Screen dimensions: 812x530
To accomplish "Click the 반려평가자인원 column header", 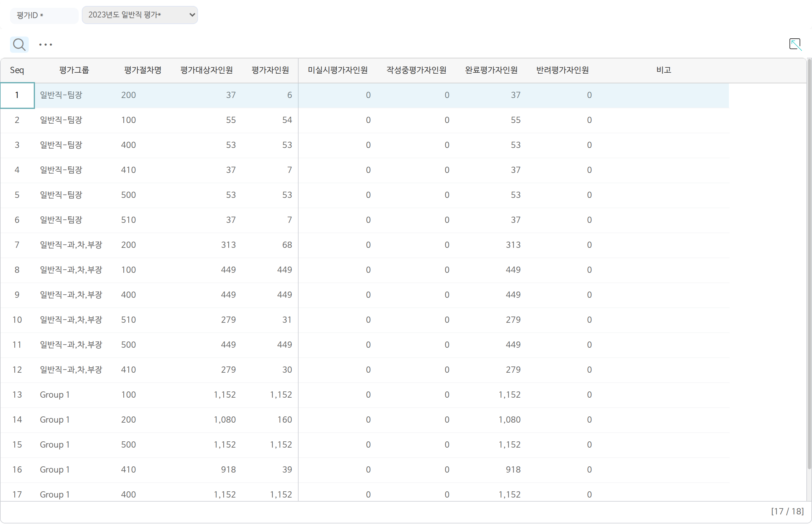I will click(562, 70).
